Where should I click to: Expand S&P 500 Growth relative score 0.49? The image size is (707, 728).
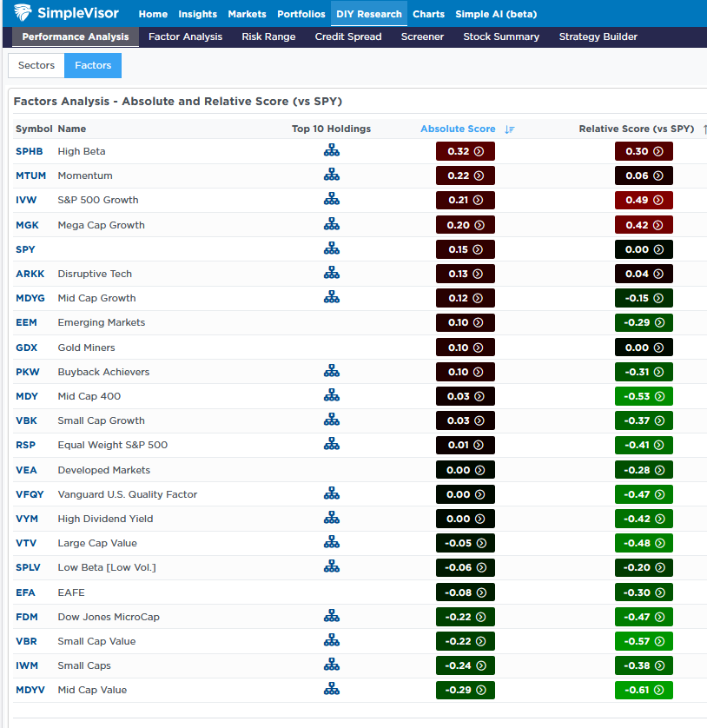point(644,200)
